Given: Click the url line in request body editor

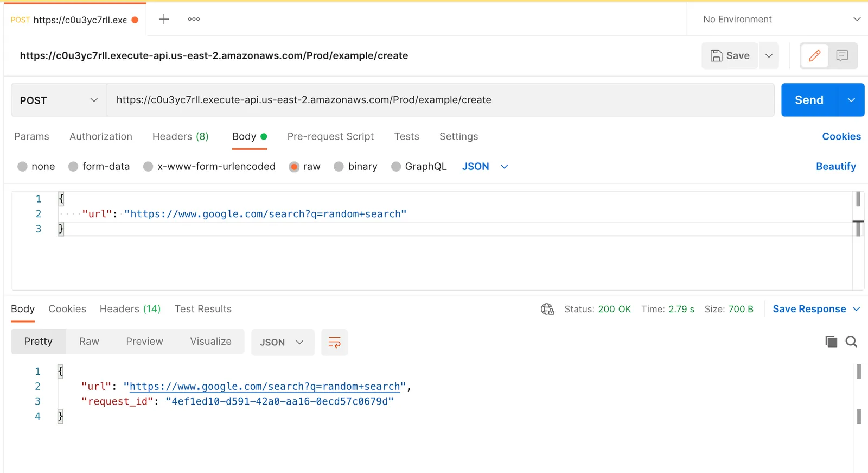Looking at the screenshot, I should tap(244, 214).
